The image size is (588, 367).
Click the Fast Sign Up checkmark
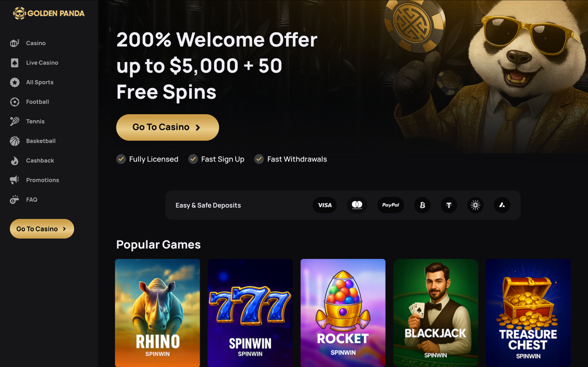193,159
